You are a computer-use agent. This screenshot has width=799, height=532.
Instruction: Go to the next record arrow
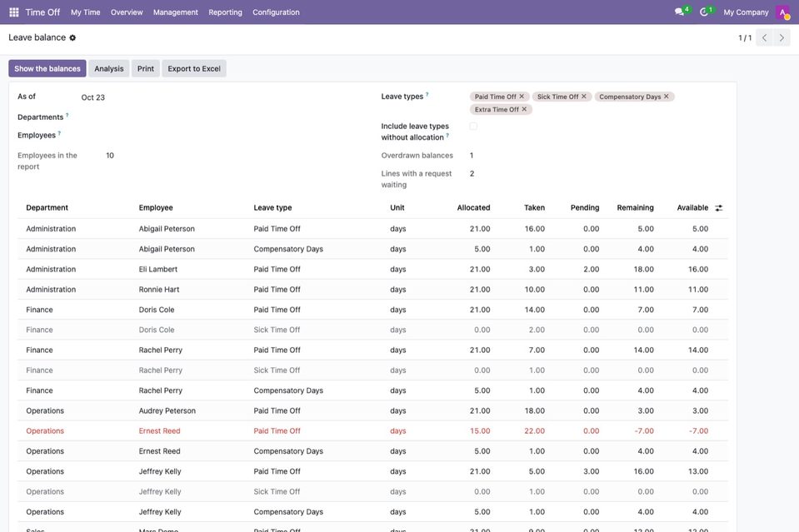[x=782, y=37]
